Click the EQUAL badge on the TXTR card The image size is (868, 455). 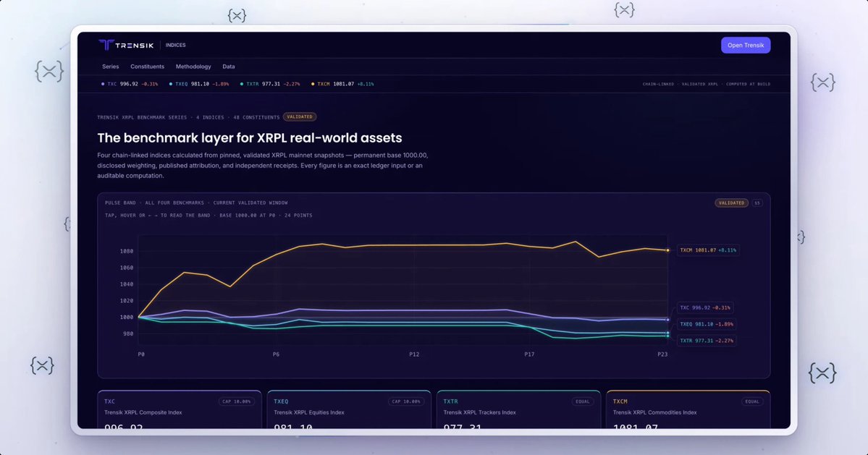[x=582, y=401]
